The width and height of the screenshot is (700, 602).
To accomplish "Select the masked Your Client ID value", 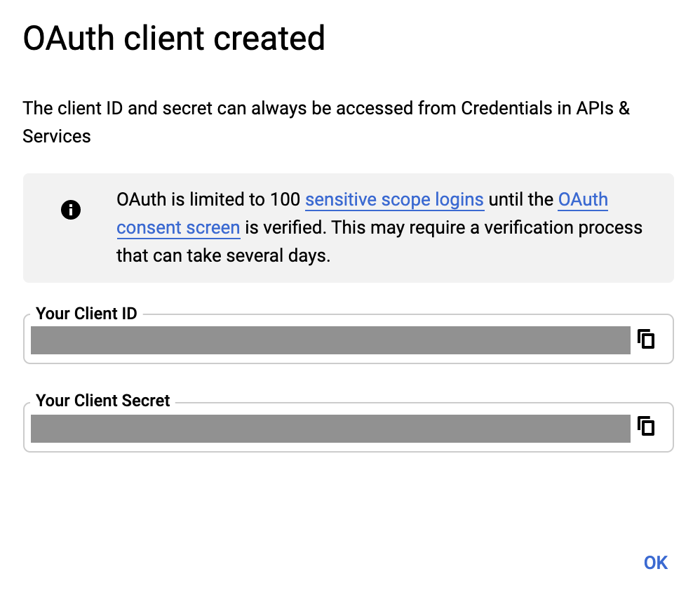I will pos(330,340).
